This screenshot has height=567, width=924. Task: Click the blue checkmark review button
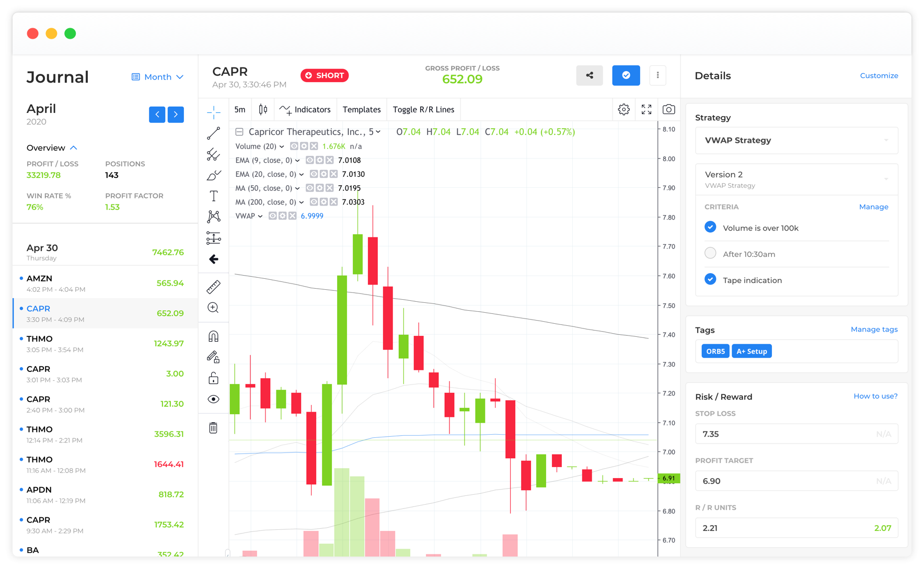[x=626, y=75]
